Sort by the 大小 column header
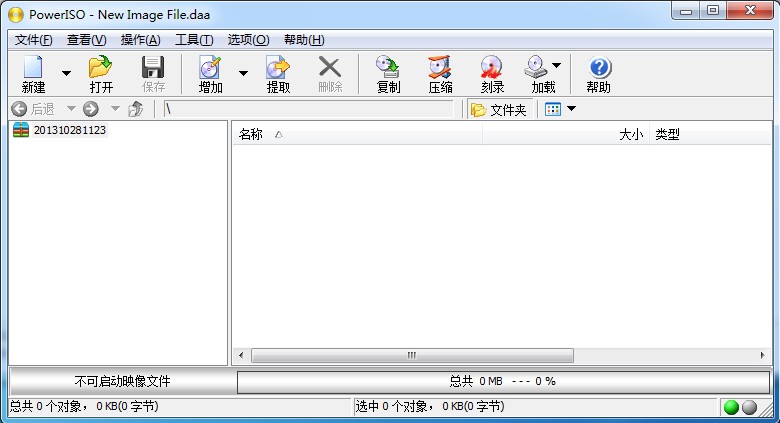The image size is (780, 423). click(566, 134)
